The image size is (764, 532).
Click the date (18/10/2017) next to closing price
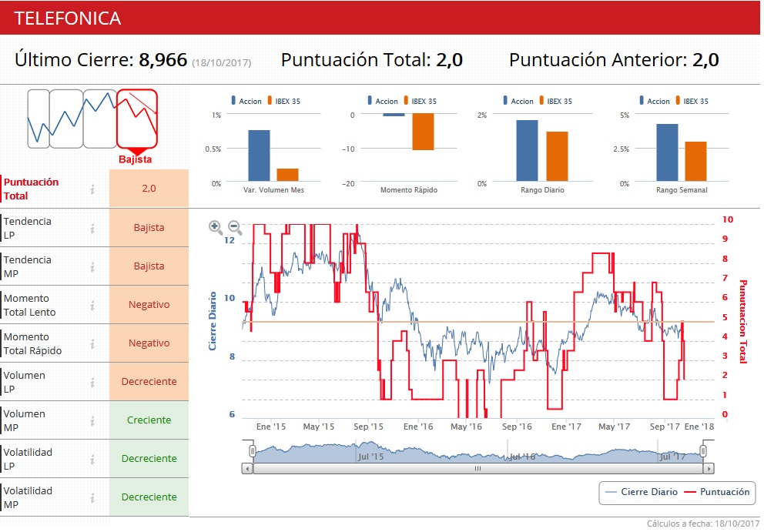pos(222,63)
